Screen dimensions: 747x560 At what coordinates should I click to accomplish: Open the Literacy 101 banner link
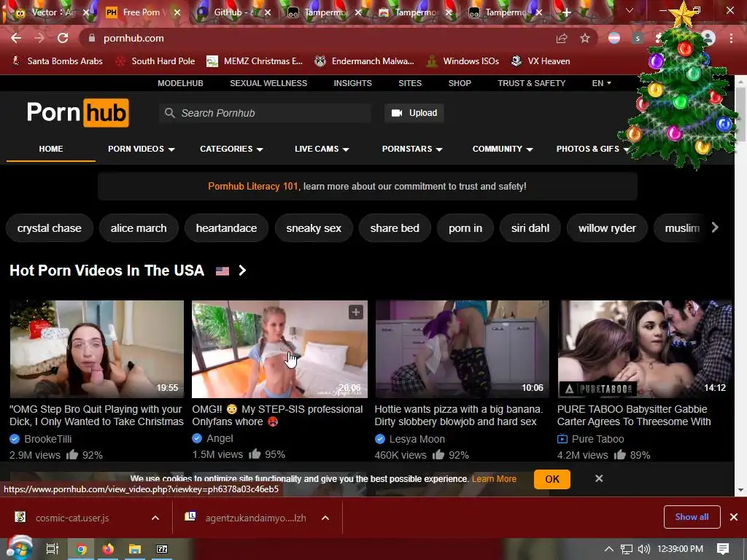click(x=253, y=186)
